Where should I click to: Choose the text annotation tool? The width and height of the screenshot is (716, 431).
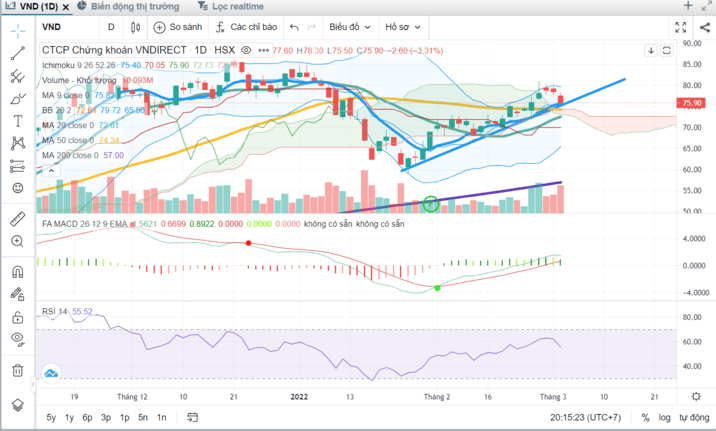click(17, 121)
